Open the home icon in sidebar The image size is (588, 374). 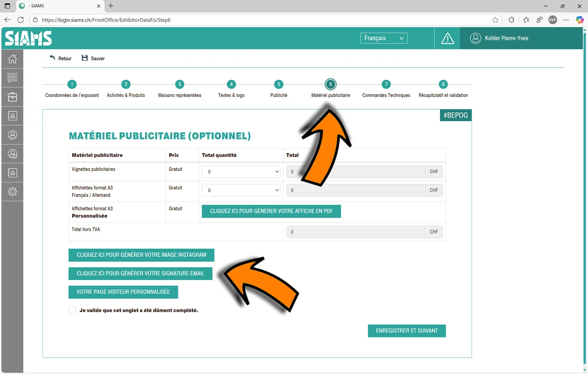pyautogui.click(x=12, y=59)
